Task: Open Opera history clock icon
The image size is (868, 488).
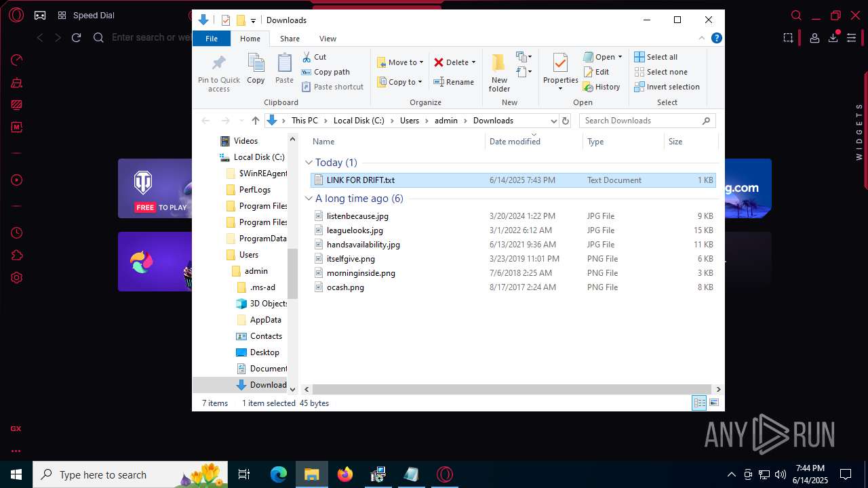Action: (16, 233)
